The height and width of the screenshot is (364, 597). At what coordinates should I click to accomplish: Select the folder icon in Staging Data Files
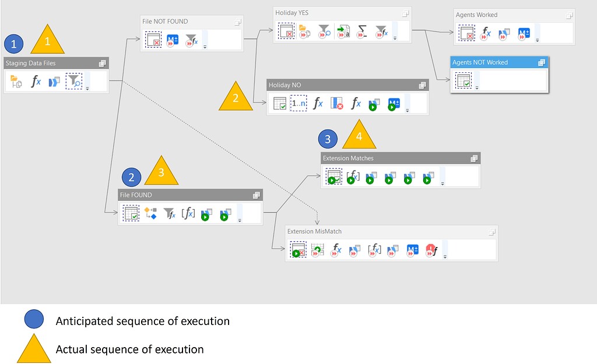coord(16,81)
